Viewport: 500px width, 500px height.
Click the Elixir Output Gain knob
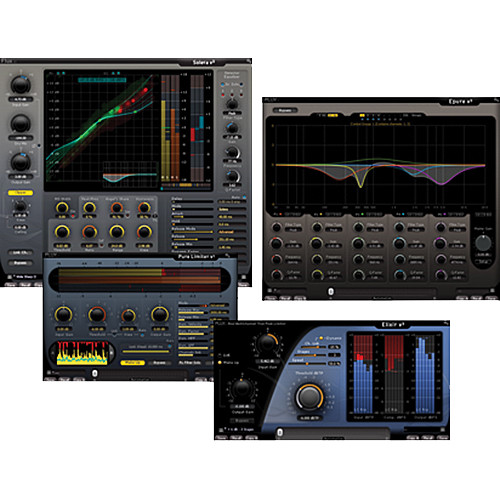(x=242, y=388)
